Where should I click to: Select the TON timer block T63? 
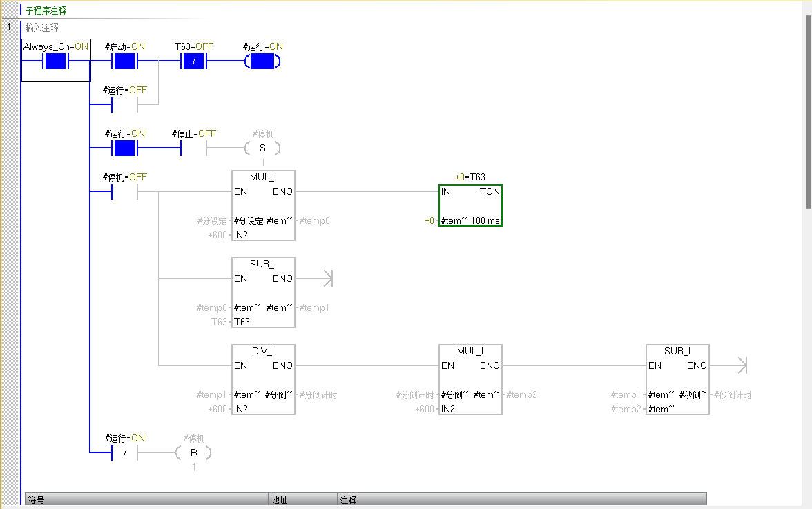tap(470, 205)
